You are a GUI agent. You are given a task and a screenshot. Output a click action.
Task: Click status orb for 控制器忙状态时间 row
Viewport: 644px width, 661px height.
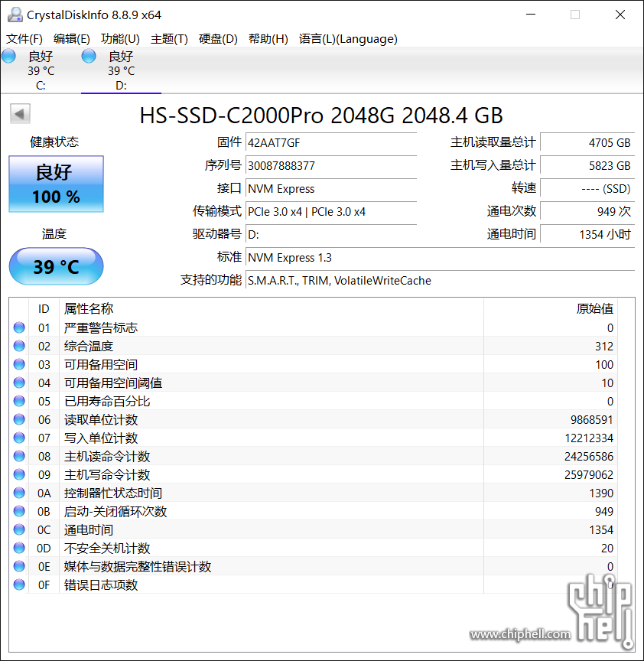tap(19, 493)
